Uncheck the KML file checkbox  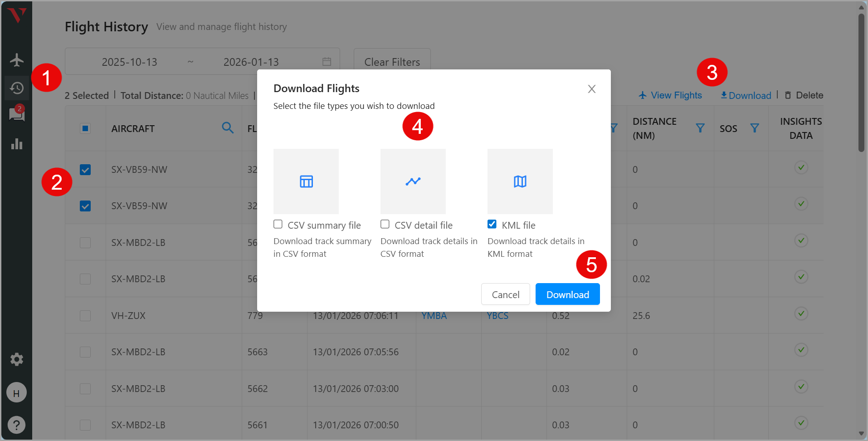[492, 225]
